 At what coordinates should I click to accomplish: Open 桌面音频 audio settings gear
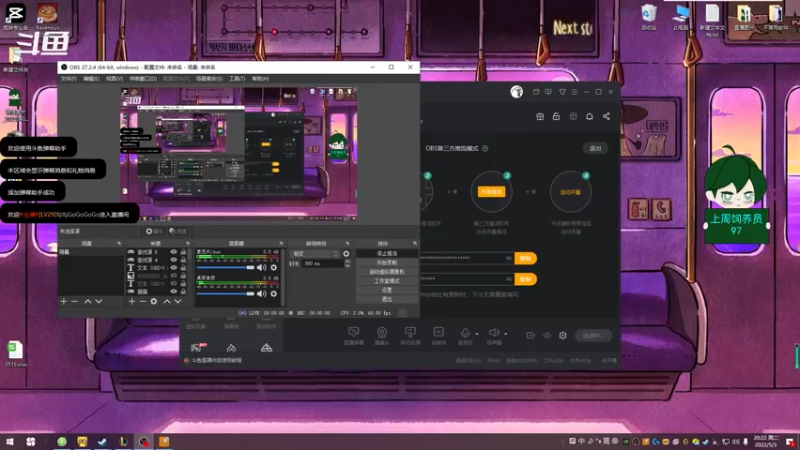(x=274, y=293)
